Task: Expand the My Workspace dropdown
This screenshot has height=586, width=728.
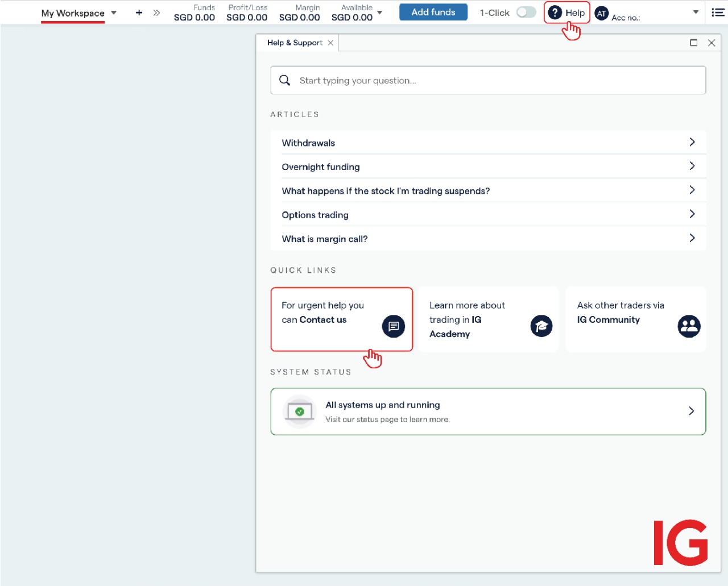Action: tap(114, 13)
